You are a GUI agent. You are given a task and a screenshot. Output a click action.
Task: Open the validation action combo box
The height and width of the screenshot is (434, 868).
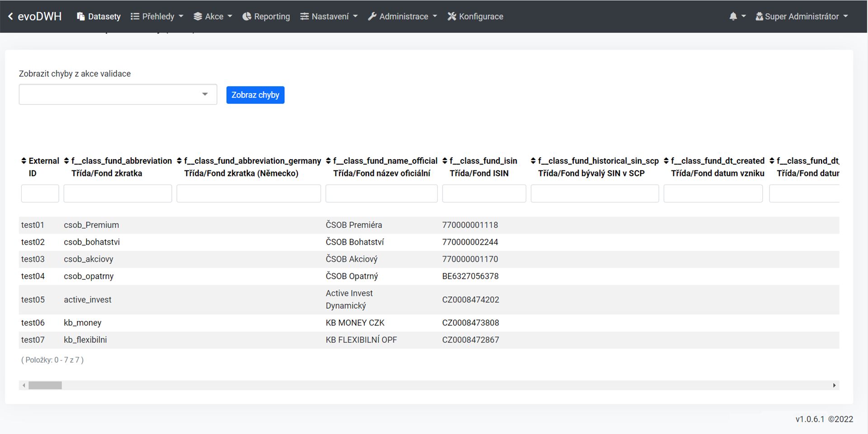[x=118, y=94]
